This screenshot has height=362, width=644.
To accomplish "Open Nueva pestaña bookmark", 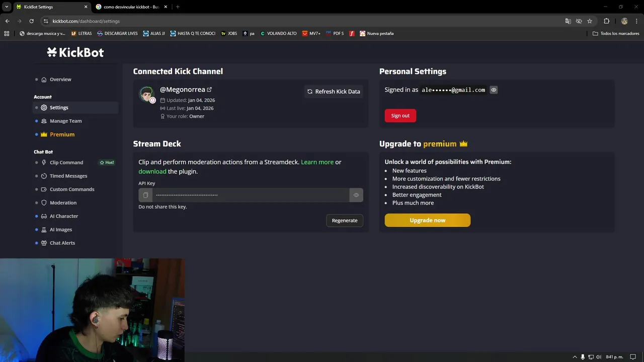I will coord(376,34).
